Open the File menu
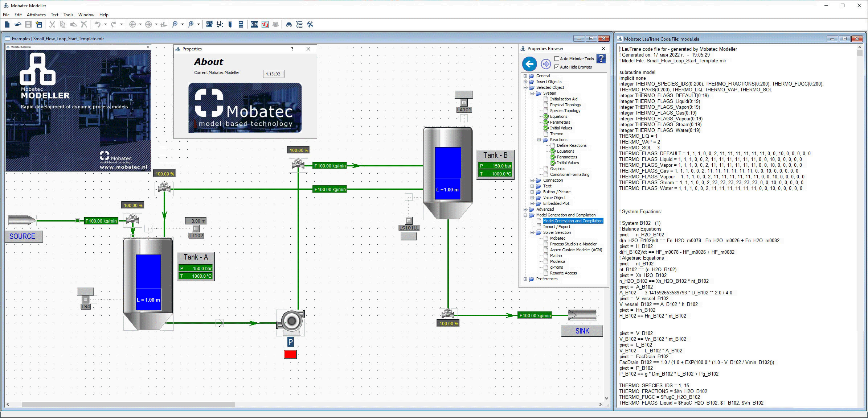The height and width of the screenshot is (418, 868). click(x=6, y=15)
